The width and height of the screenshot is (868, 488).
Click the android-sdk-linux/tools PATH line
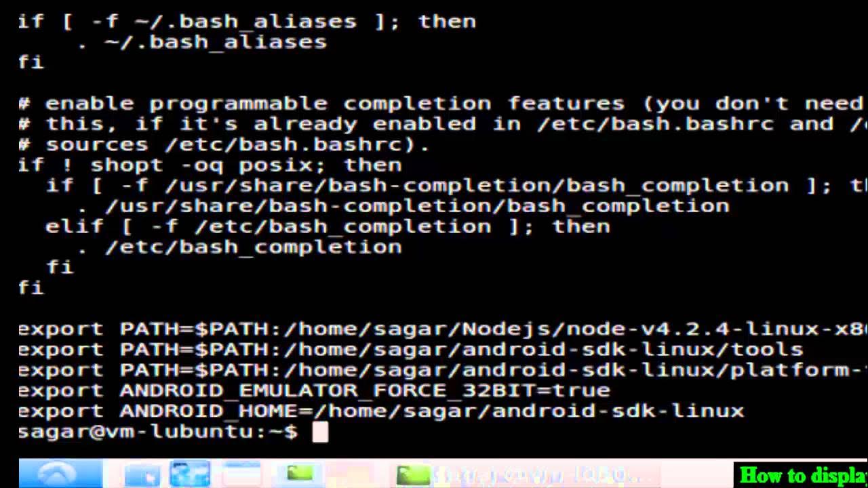tap(410, 350)
